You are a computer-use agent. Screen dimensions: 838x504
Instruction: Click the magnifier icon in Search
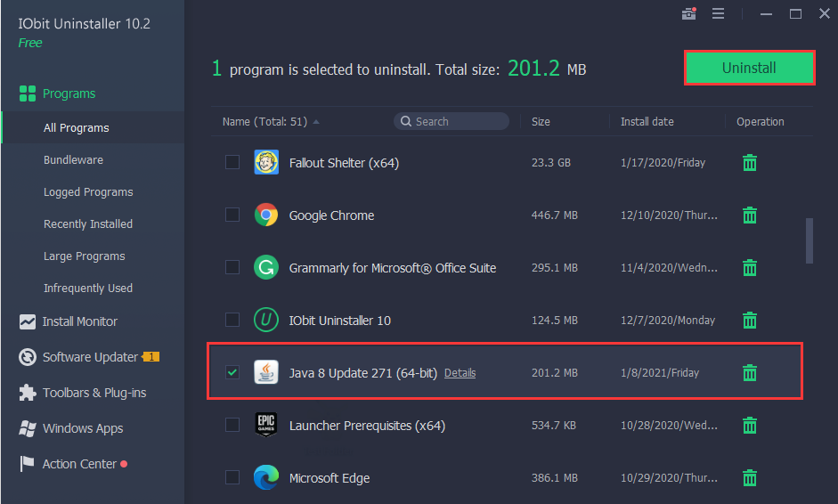point(406,121)
